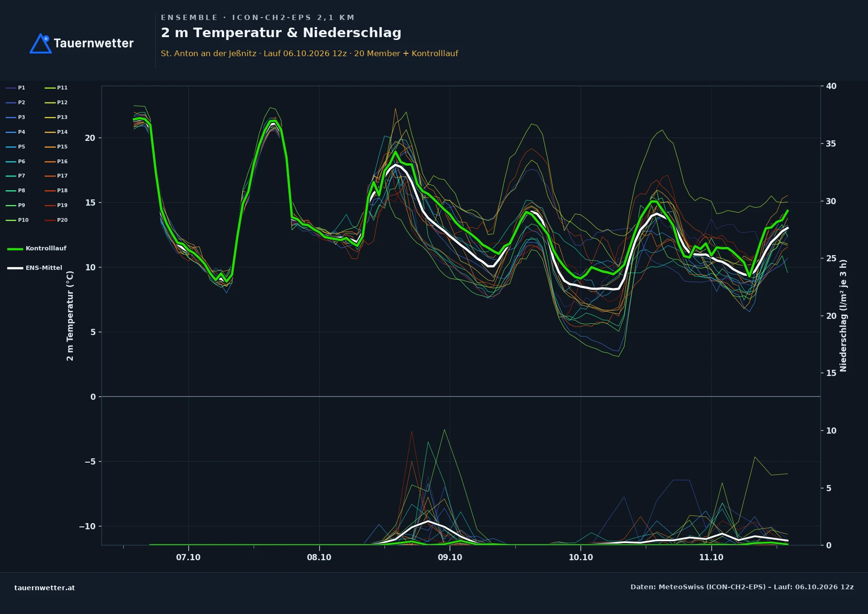Click the St. Anton an der Jeßnitz subtitle
868x614 pixels.
[x=309, y=53]
